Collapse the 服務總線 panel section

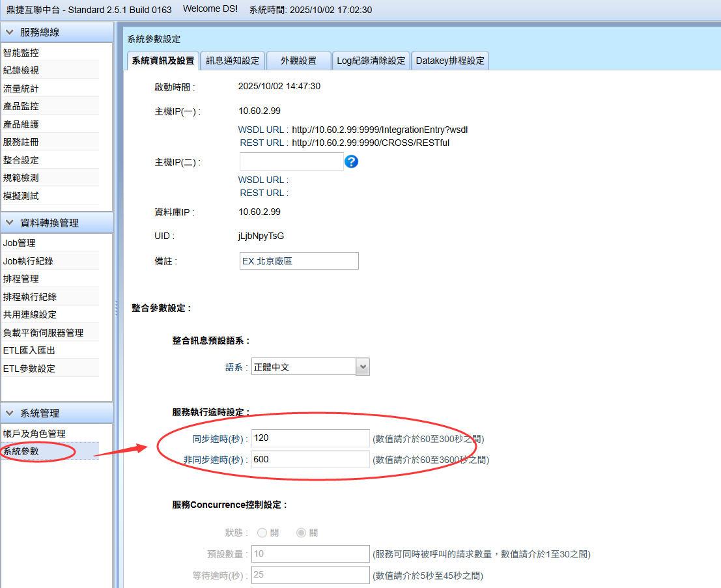[x=10, y=33]
